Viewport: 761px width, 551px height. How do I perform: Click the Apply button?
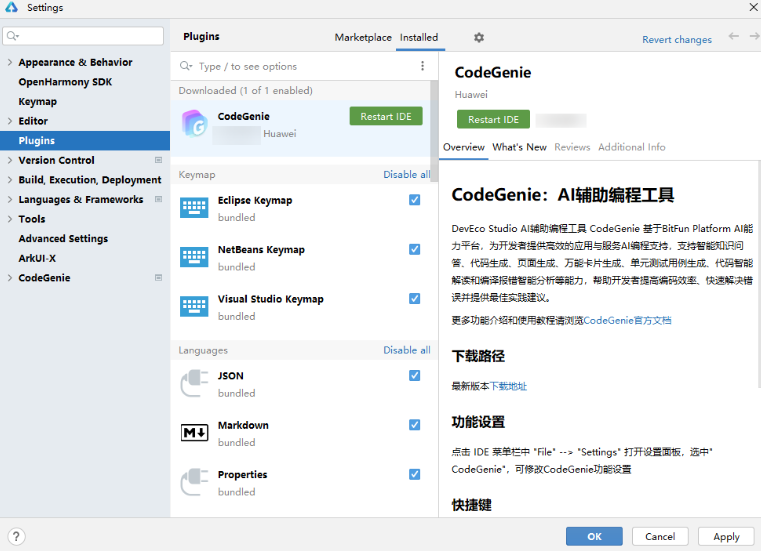tap(726, 536)
